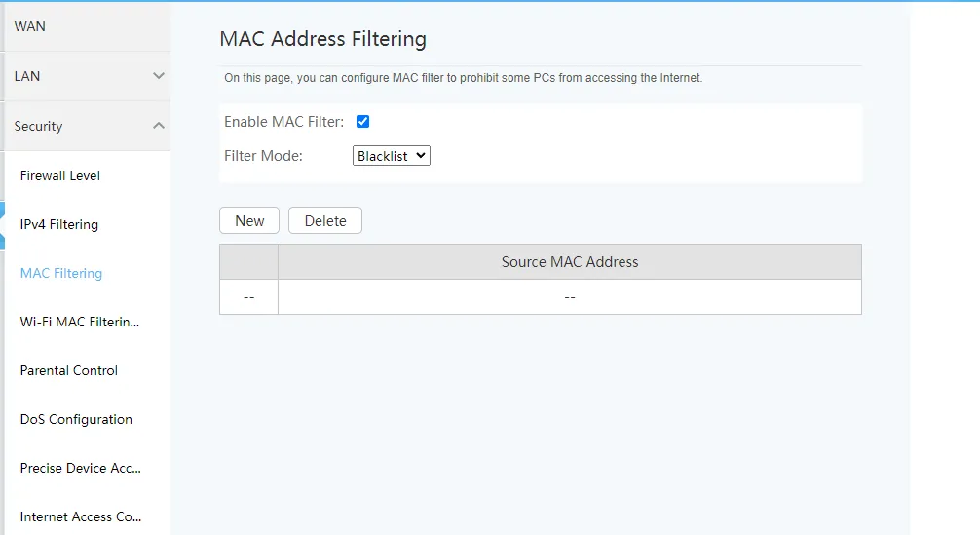980x535 pixels.
Task: Open Parental Control settings
Action: tap(69, 370)
